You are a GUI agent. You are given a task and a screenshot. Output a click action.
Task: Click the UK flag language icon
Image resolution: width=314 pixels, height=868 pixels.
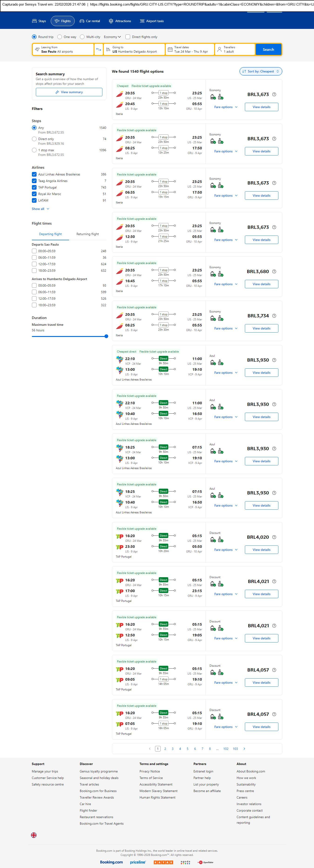(34, 835)
